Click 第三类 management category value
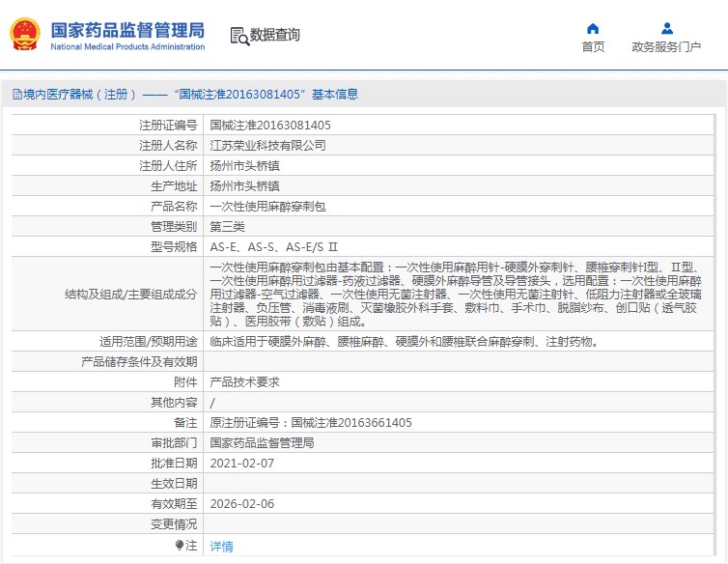The width and height of the screenshot is (728, 564). [x=228, y=227]
